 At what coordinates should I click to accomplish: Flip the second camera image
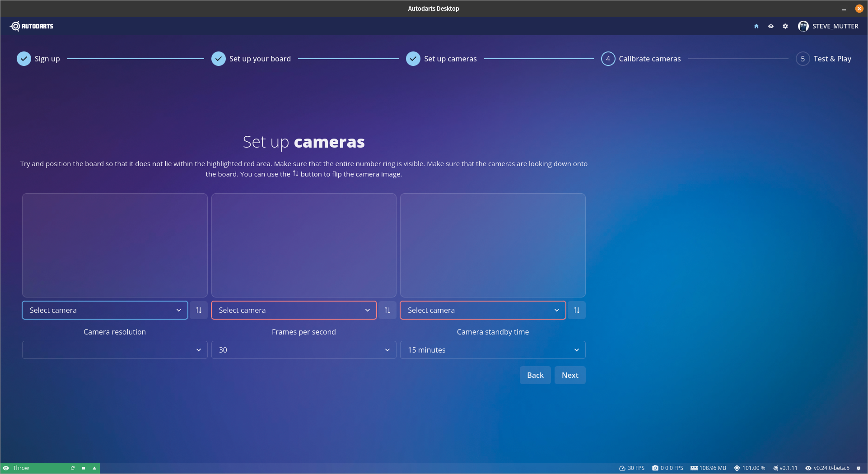coord(387,310)
